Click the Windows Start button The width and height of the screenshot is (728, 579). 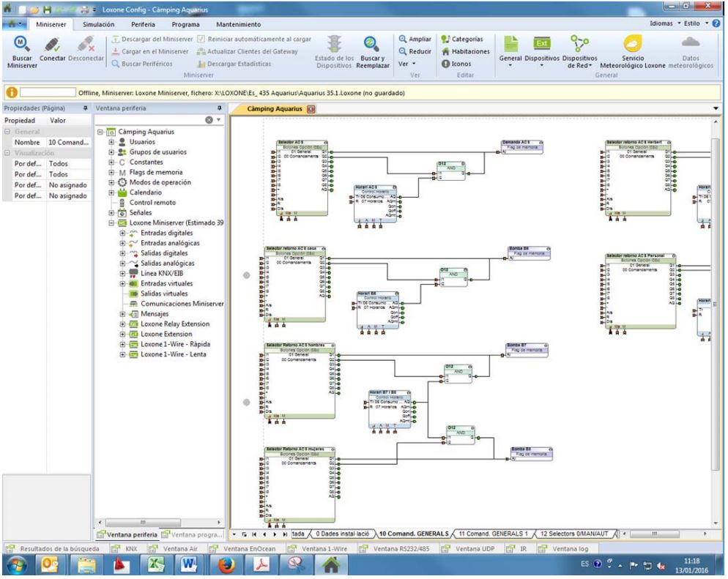pyautogui.click(x=17, y=565)
